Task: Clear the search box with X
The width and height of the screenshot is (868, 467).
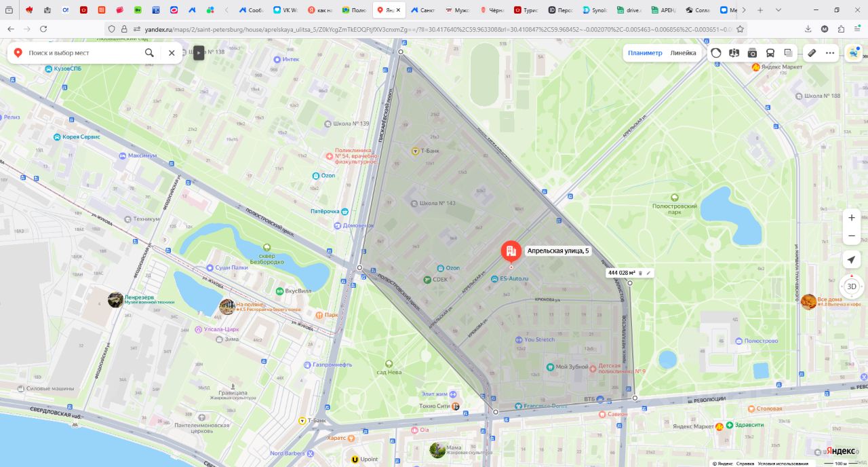Action: tap(172, 53)
